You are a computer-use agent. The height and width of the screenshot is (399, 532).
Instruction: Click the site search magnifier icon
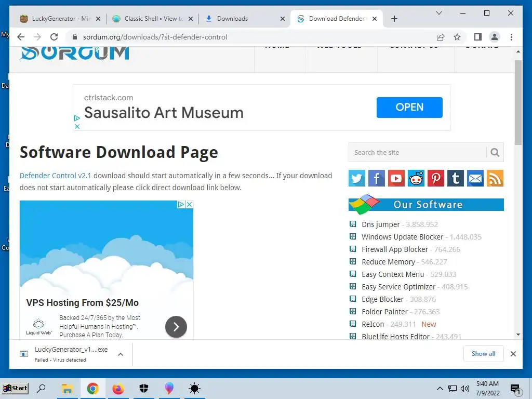click(x=495, y=152)
